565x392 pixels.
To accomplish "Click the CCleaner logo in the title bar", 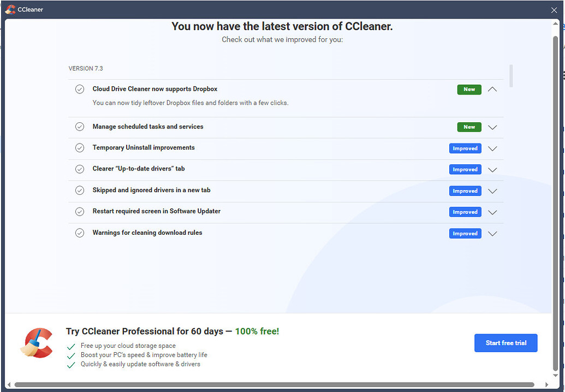I will 10,9.
